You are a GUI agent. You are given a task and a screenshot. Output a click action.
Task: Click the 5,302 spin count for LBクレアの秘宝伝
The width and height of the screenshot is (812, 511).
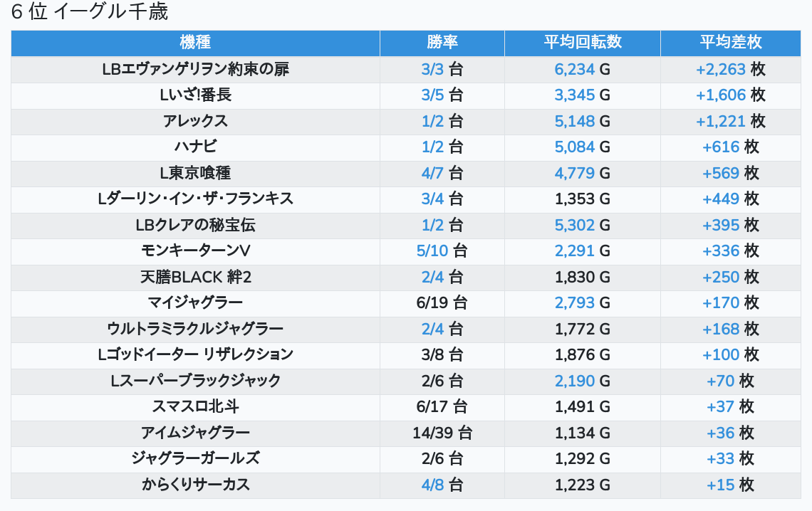pyautogui.click(x=574, y=225)
